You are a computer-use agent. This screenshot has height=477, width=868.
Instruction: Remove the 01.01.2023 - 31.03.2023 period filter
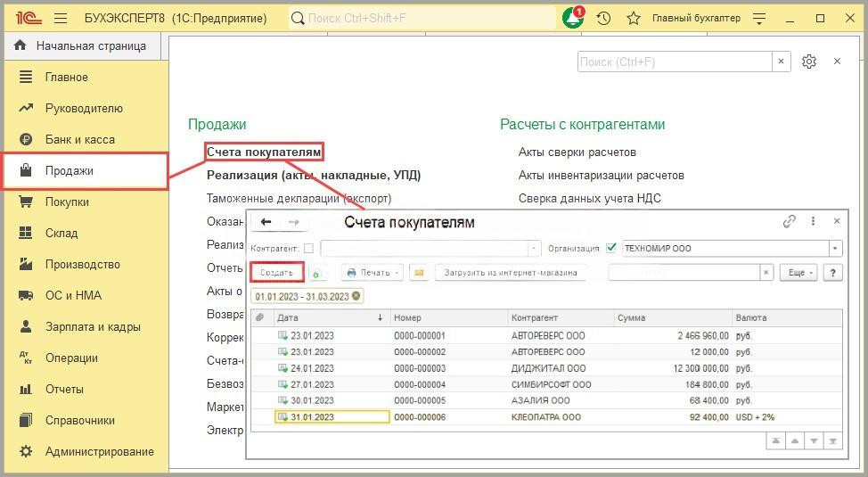pos(356,296)
